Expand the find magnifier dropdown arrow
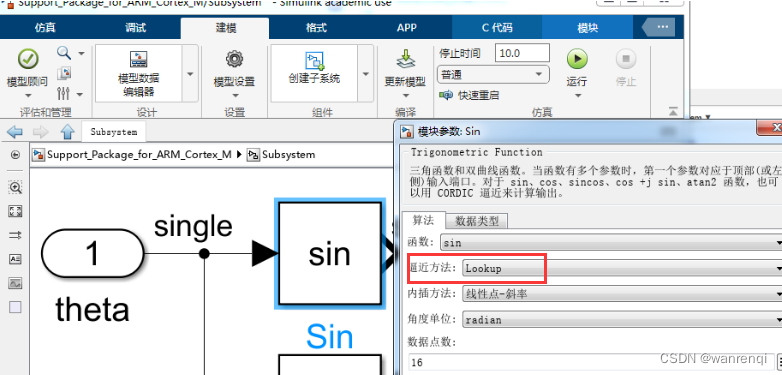 [81, 53]
